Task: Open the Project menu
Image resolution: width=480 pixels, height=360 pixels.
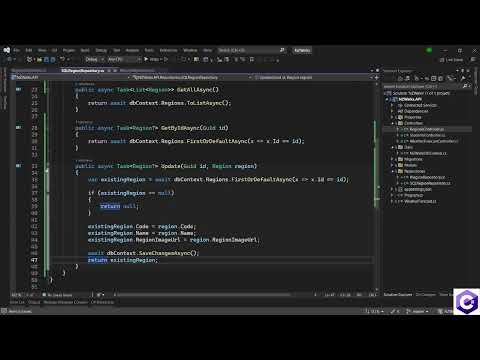Action: click(x=69, y=50)
